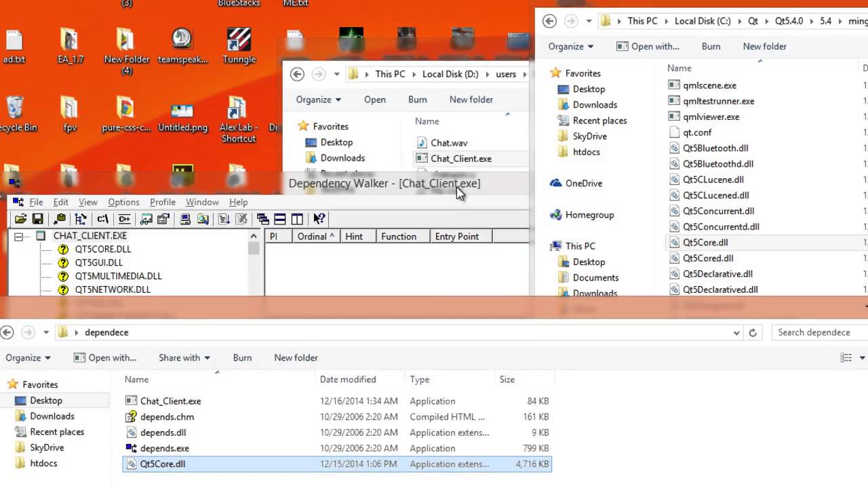Click the System Information toolbar icon
Screen dimensions: 868x488
click(x=185, y=219)
